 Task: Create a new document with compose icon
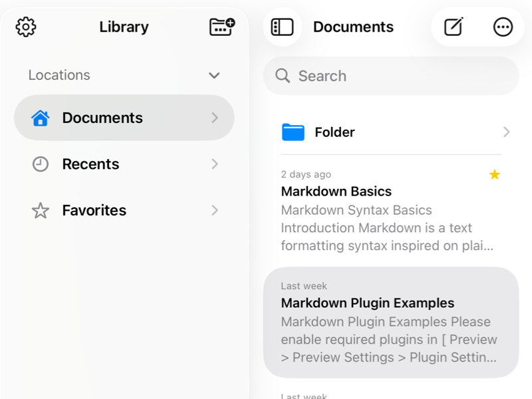point(454,27)
